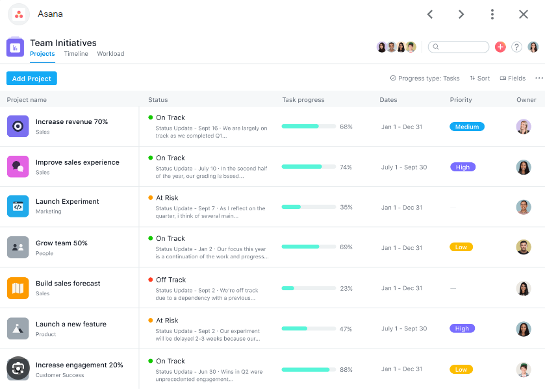Click the 35% task progress bar
Viewport: 545px width, 392px height.
pyautogui.click(x=309, y=207)
